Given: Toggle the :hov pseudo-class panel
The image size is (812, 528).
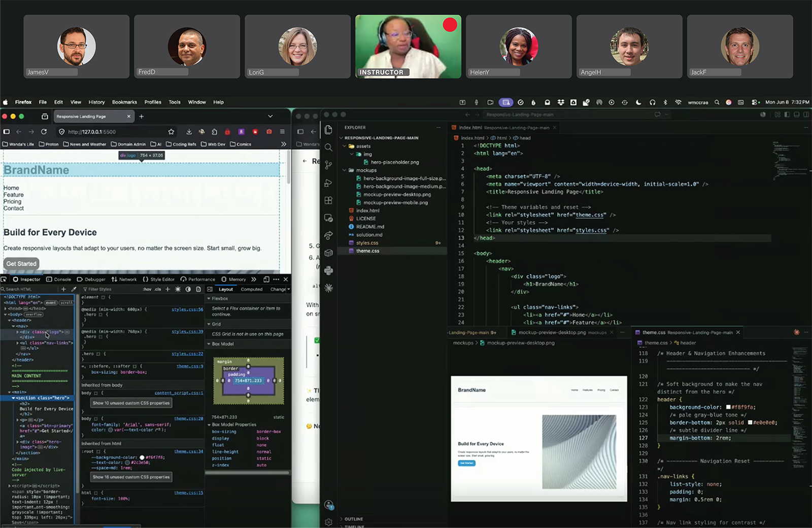Looking at the screenshot, I should (147, 289).
